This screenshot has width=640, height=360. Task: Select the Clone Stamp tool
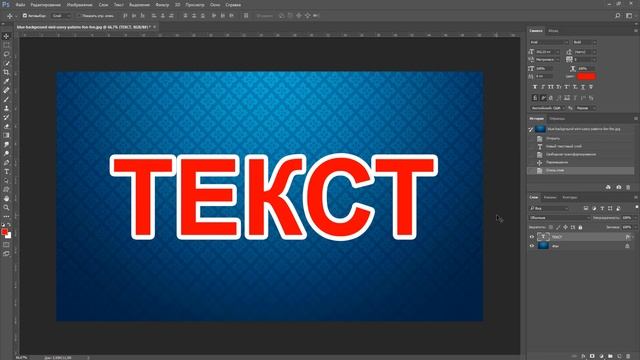6,108
